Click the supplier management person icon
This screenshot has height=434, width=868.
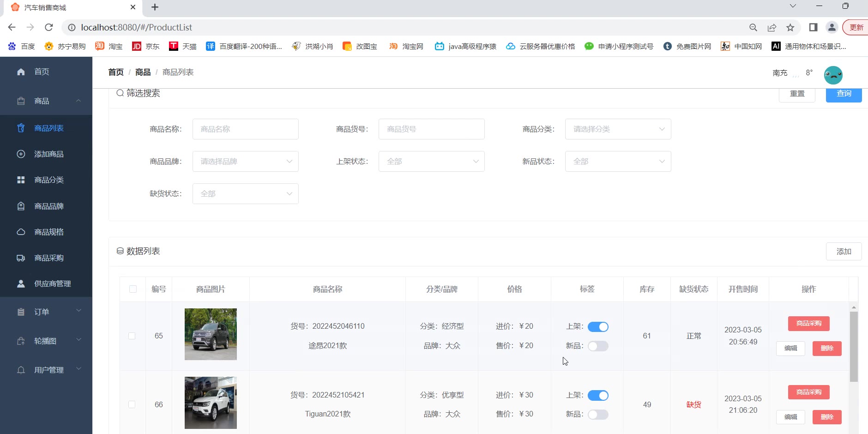pos(21,284)
